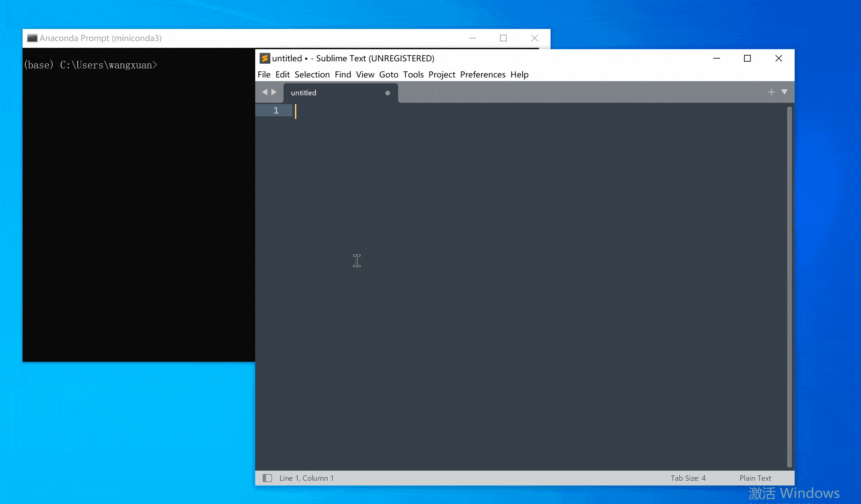Click the previous tab left arrow
This screenshot has height=504, width=861.
(x=264, y=92)
